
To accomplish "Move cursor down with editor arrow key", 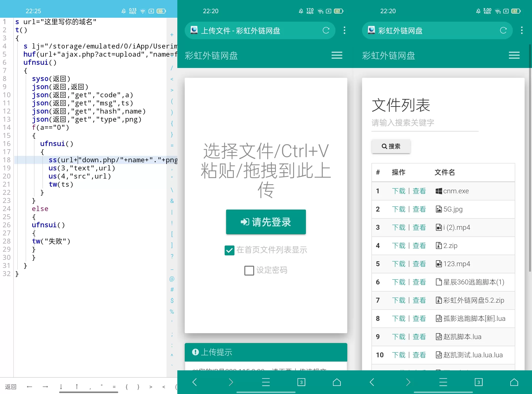I will click(x=61, y=387).
